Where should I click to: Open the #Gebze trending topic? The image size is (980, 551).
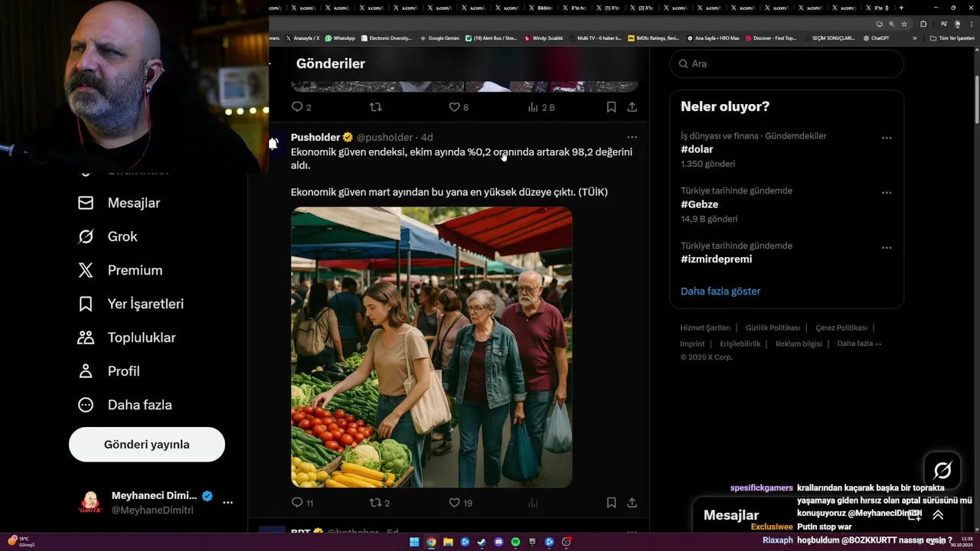point(699,204)
